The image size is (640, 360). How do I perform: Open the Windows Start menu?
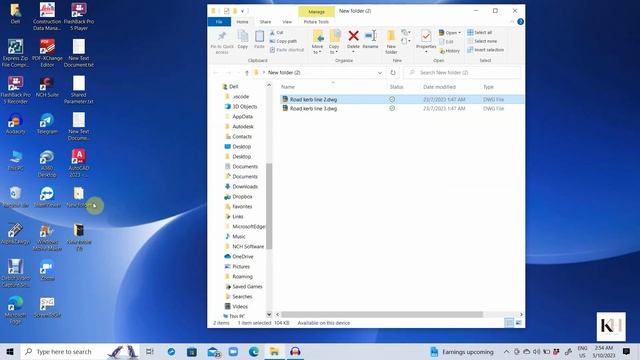point(10,352)
